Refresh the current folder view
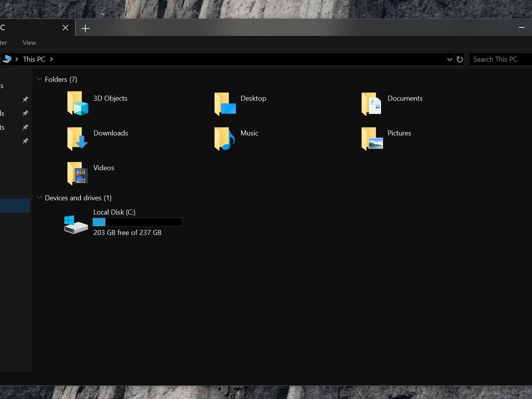This screenshot has width=532, height=399. pos(459,59)
